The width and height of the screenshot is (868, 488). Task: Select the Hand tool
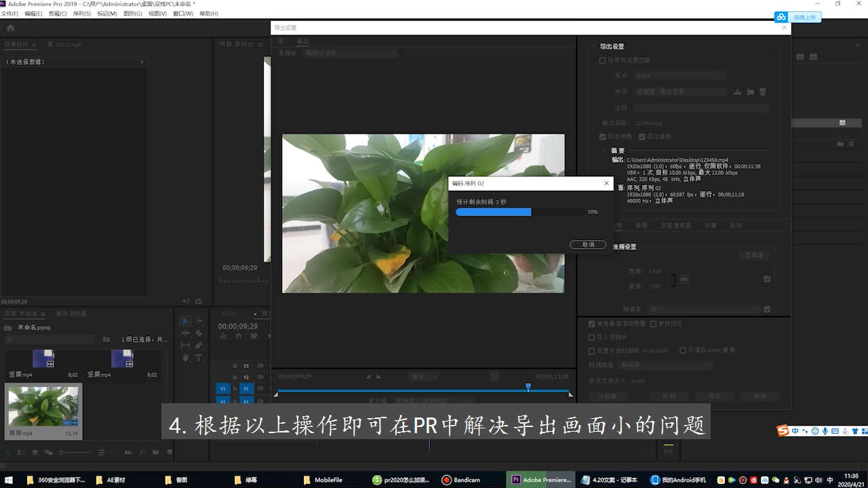click(x=186, y=357)
